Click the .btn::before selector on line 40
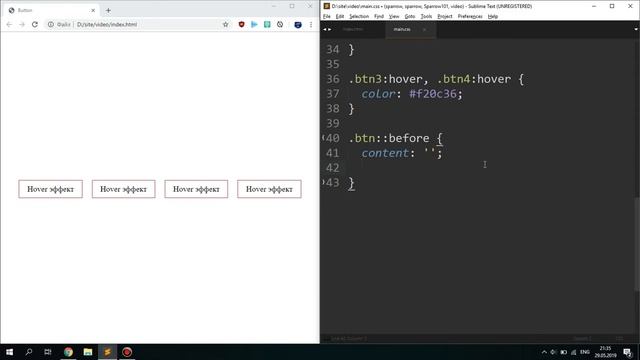 click(x=389, y=138)
